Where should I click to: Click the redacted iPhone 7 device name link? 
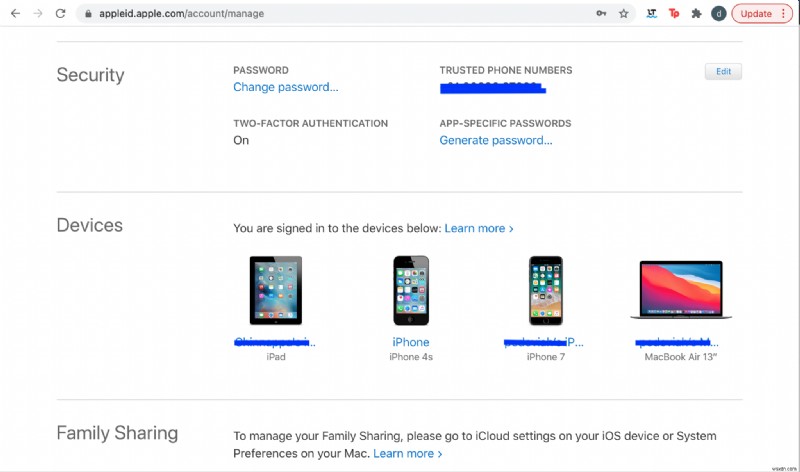coord(544,342)
